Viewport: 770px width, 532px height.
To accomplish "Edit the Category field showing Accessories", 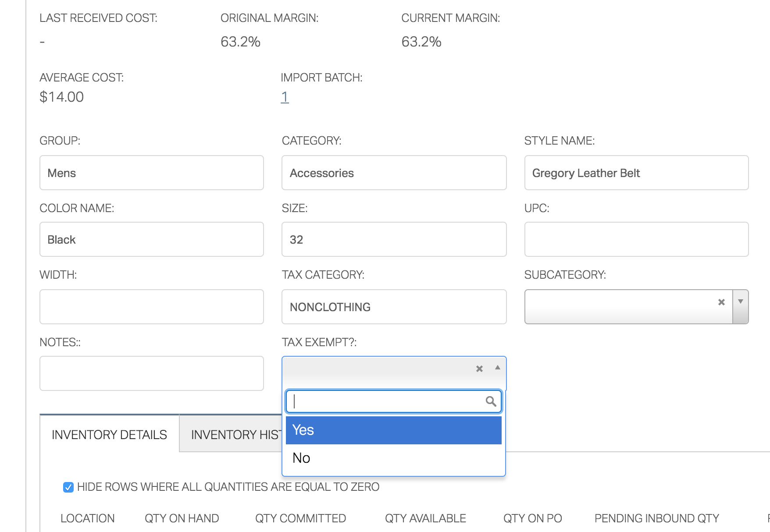I will [x=393, y=173].
